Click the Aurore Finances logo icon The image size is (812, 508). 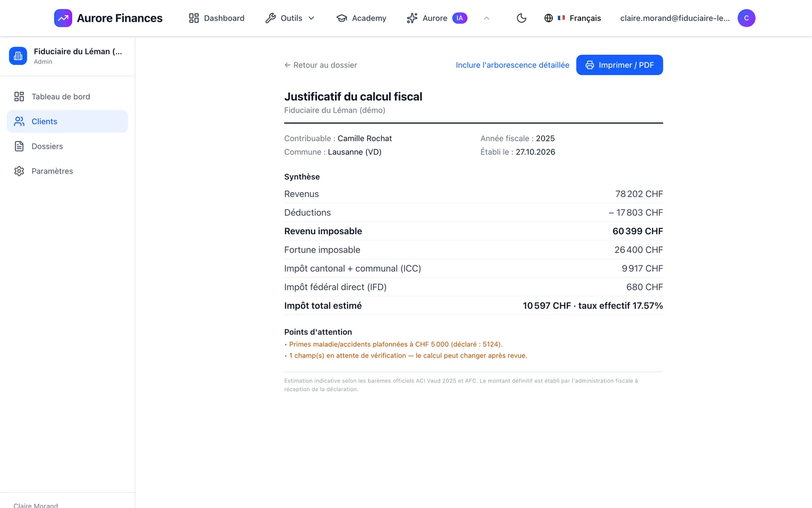click(x=63, y=18)
